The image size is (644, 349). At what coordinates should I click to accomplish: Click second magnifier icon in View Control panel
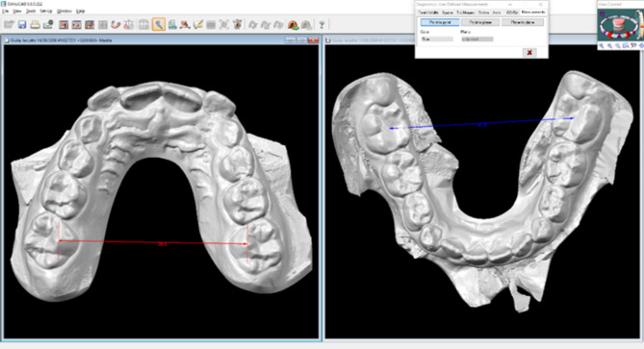[609, 46]
